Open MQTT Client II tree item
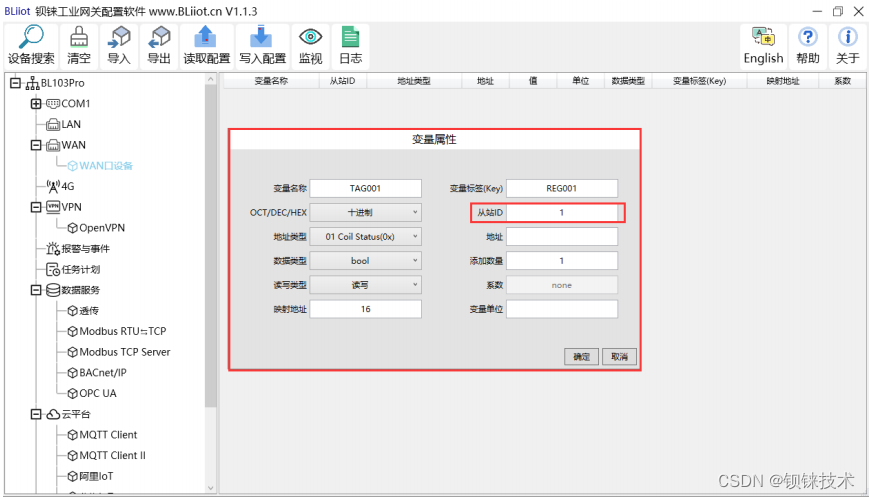This screenshot has height=499, width=870. [x=113, y=455]
